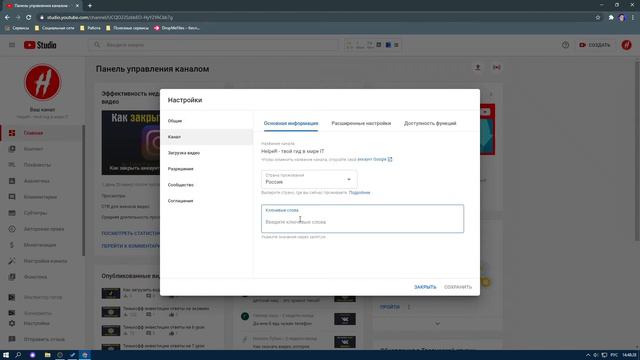Open the аккаунт Google link
The image size is (640, 360).
coord(374,159)
